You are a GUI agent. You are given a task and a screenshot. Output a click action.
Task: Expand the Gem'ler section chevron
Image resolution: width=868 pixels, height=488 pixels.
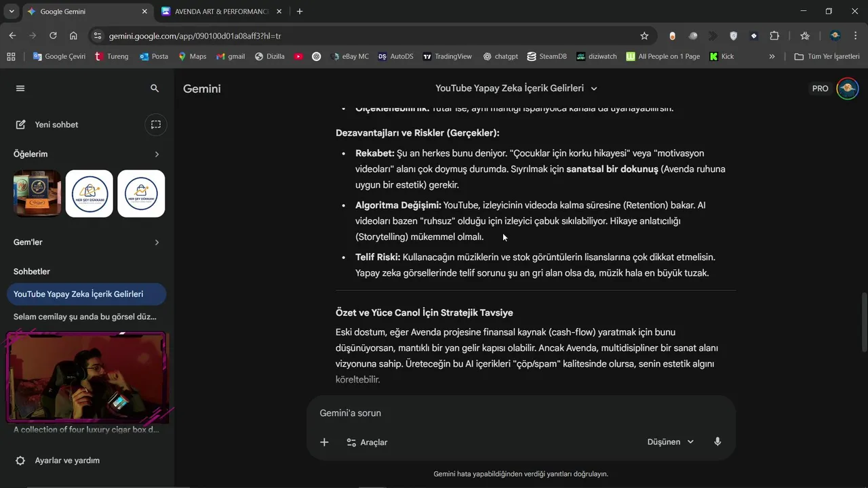pyautogui.click(x=157, y=243)
